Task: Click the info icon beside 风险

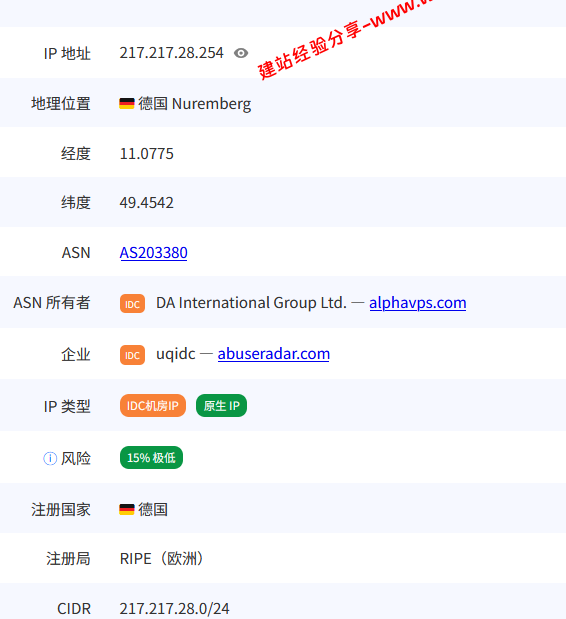Action: [50, 458]
